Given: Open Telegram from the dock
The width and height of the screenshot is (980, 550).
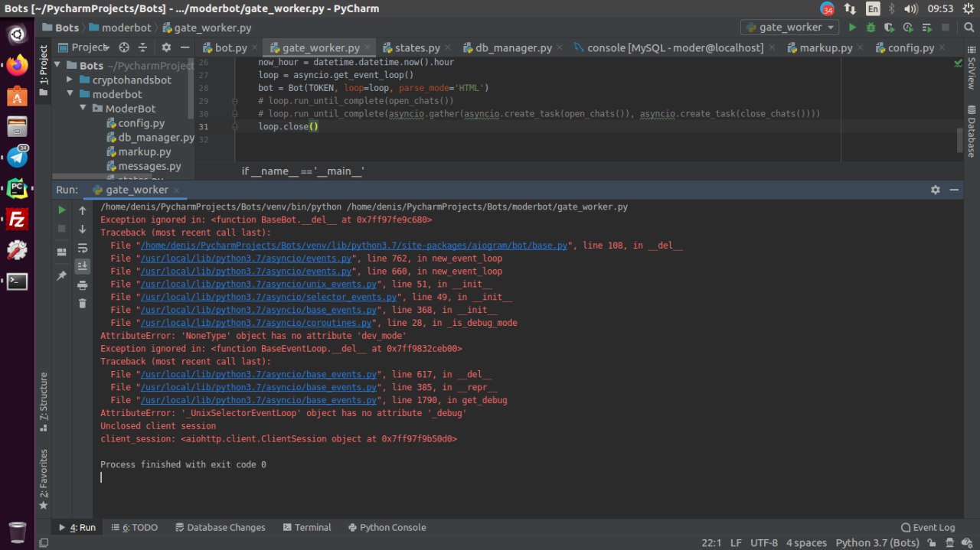Looking at the screenshot, I should [17, 158].
